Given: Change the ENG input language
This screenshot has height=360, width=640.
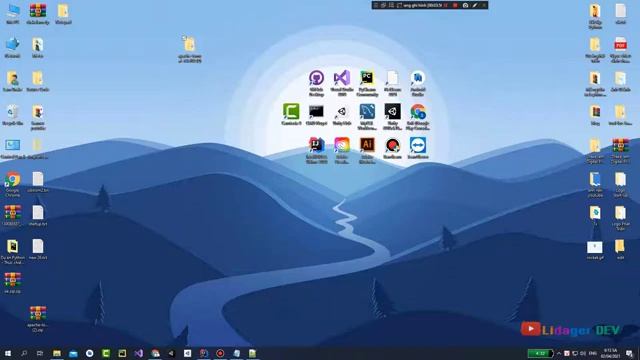Looking at the screenshot, I should click(x=593, y=353).
